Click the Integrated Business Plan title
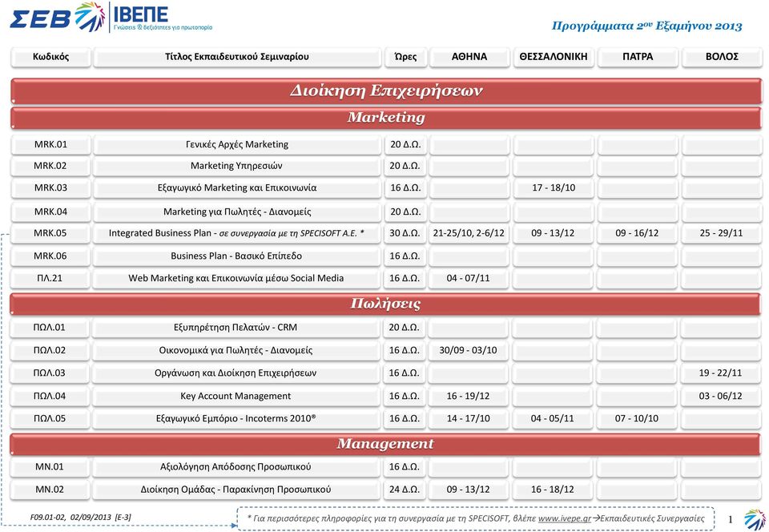Viewport: 769px width, 532px height. pyautogui.click(x=237, y=233)
